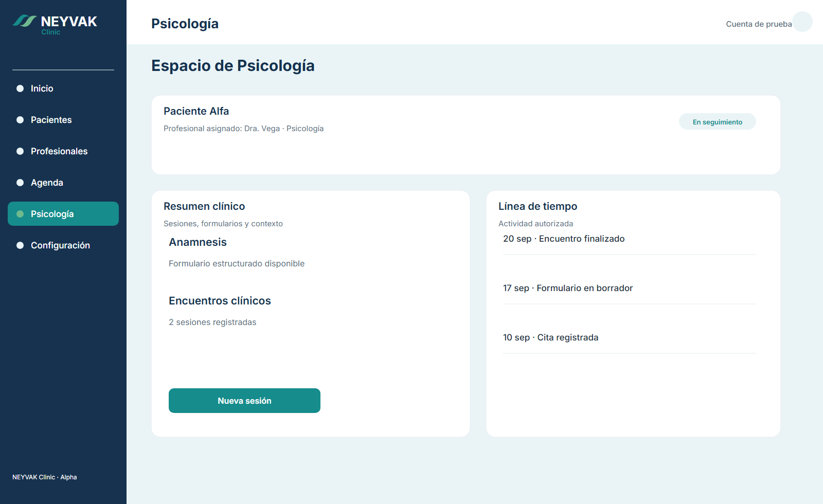Open the user avatar circle beside Cuenta de prueba
Image resolution: width=823 pixels, height=504 pixels.
(802, 22)
